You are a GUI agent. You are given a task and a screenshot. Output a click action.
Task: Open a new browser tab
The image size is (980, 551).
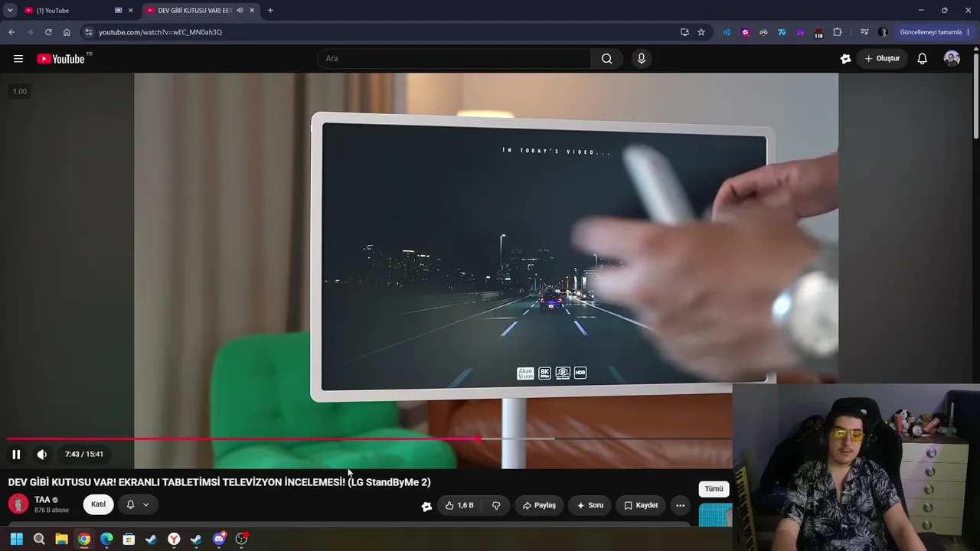pos(270,11)
